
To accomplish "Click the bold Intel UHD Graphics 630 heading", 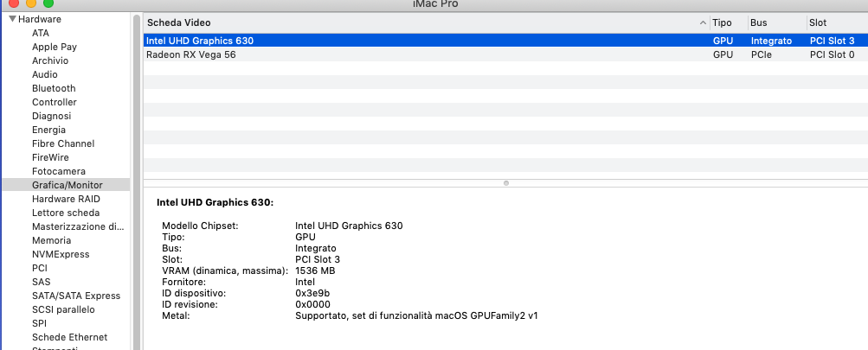I will tap(215, 202).
